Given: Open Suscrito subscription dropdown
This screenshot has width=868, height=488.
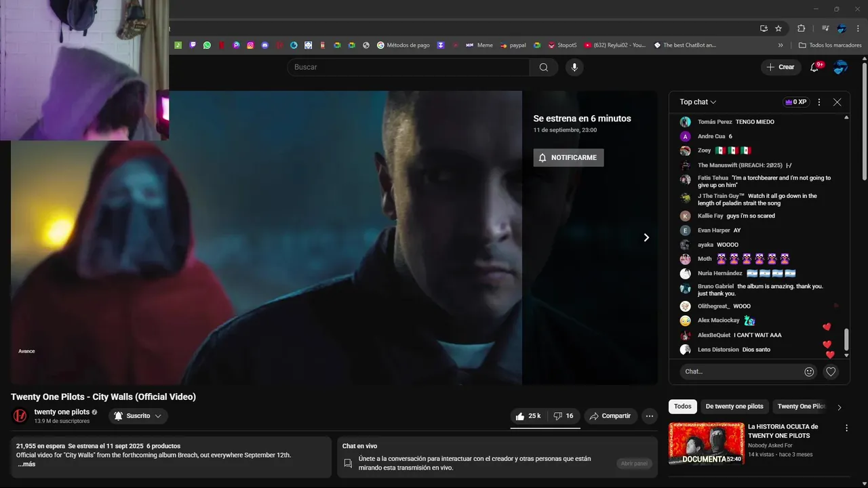Looking at the screenshot, I should tap(138, 416).
